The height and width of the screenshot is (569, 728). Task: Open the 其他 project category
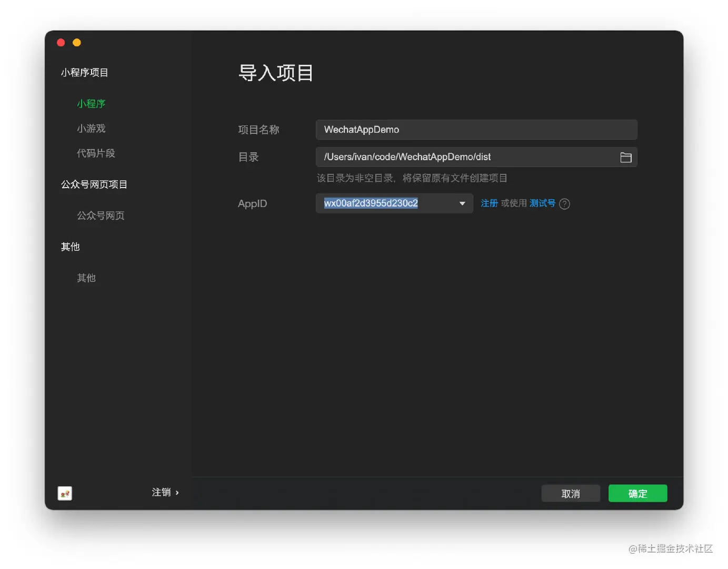86,278
